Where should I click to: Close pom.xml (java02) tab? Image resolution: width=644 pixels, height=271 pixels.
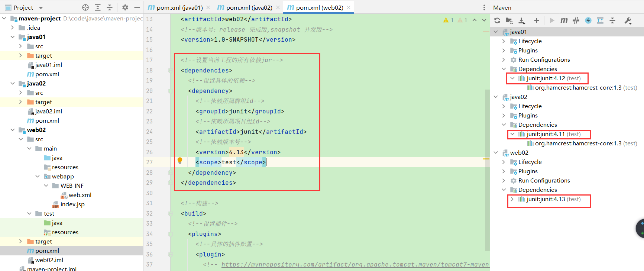point(278,7)
